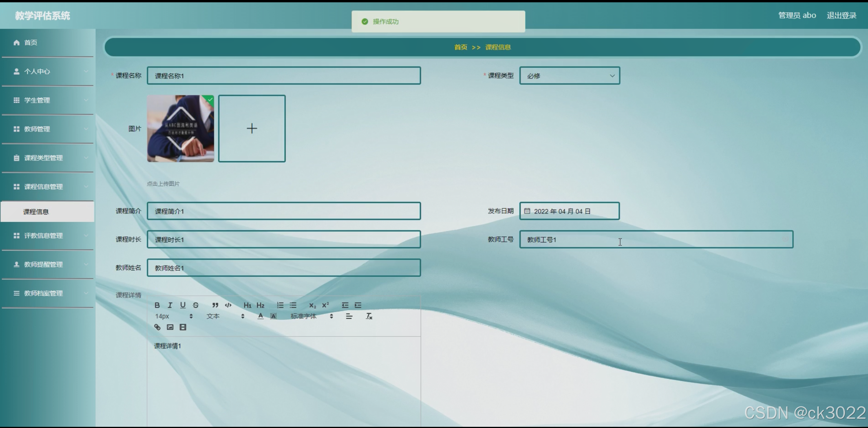
Task: Insert a hyperlink in the editor
Action: [157, 327]
